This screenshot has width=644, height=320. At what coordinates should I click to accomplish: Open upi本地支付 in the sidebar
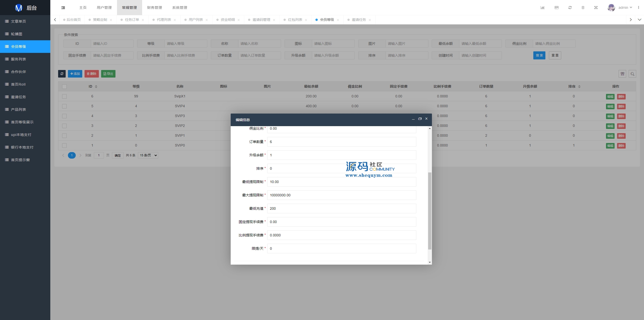(25, 135)
